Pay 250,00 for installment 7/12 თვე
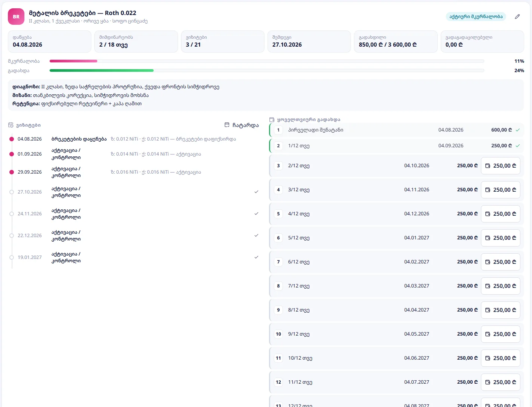The image size is (532, 407). (x=500, y=286)
